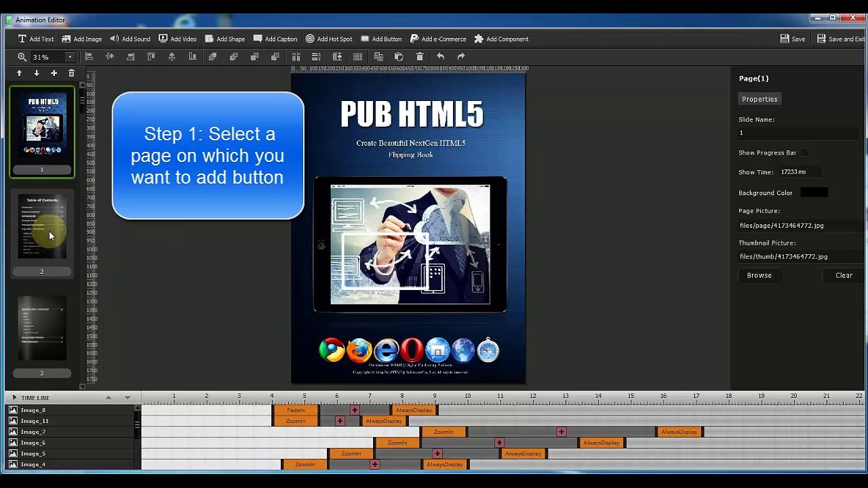Move page up with up arrow icon
The image size is (868, 488).
click(19, 73)
